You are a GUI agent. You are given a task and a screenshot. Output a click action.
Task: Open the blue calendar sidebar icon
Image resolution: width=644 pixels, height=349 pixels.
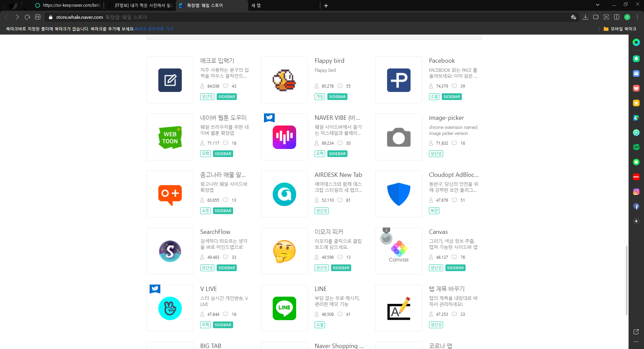[636, 73]
